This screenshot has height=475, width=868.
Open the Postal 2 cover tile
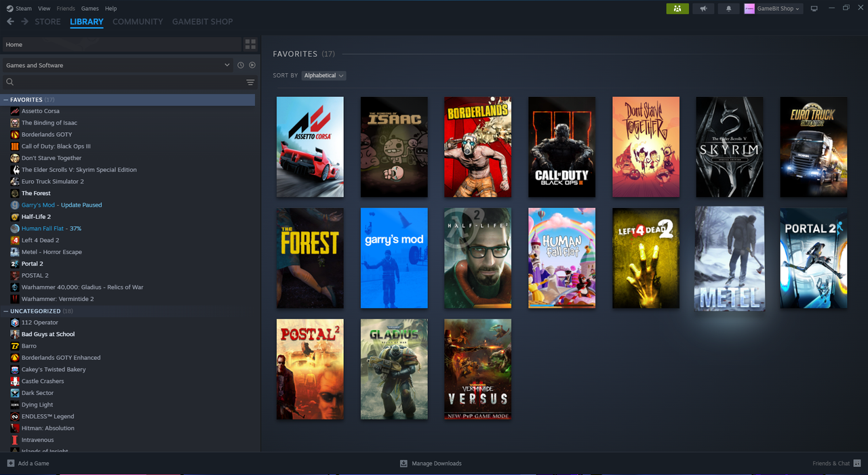coord(310,369)
